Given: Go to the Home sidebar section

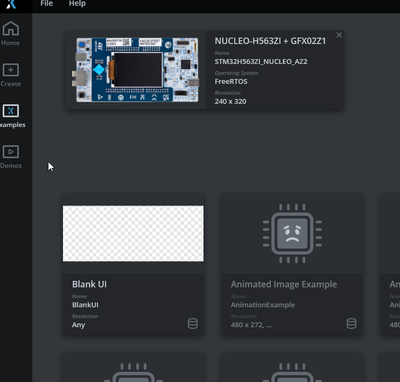Looking at the screenshot, I should click(x=11, y=33).
